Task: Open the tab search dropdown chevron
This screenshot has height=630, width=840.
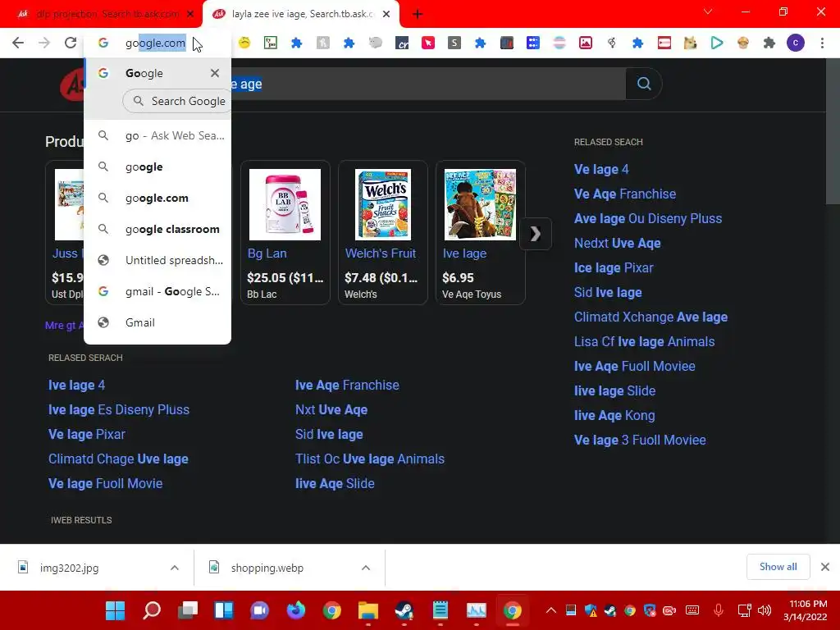Action: 708,11
